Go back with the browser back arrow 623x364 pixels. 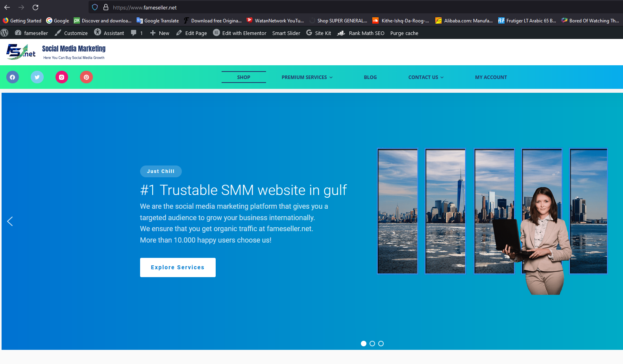[7, 7]
